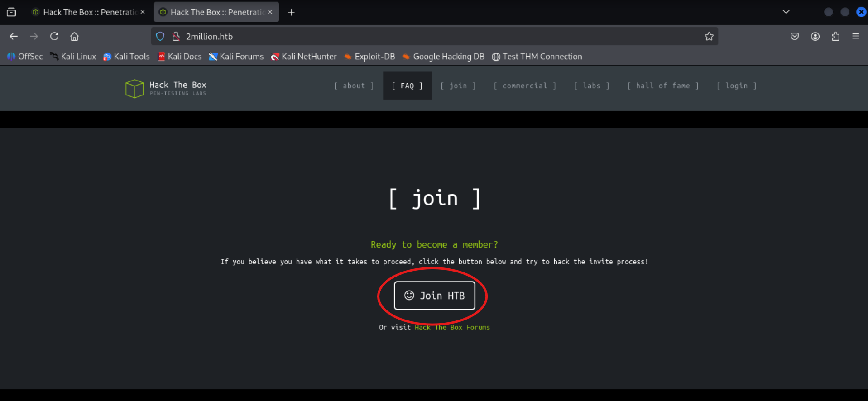The image size is (868, 401).
Task: Go to the login nav item
Action: [x=737, y=86]
